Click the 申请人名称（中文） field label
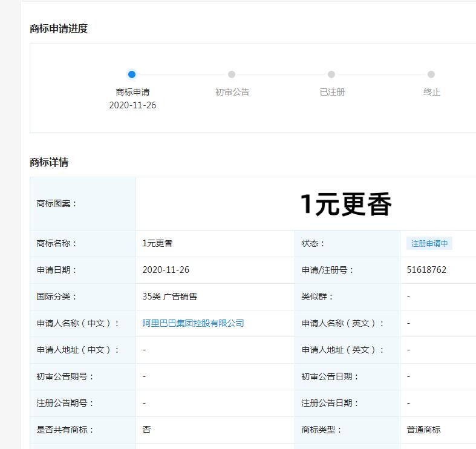 point(77,323)
